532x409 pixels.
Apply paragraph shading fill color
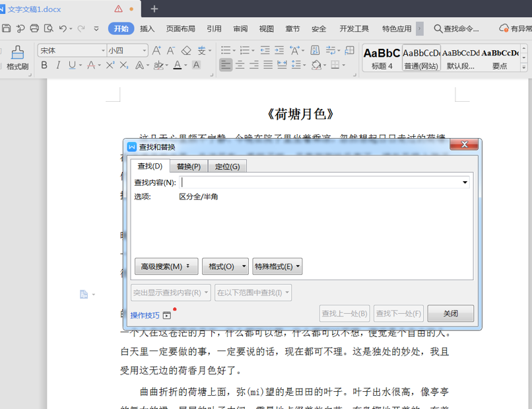tap(316, 65)
